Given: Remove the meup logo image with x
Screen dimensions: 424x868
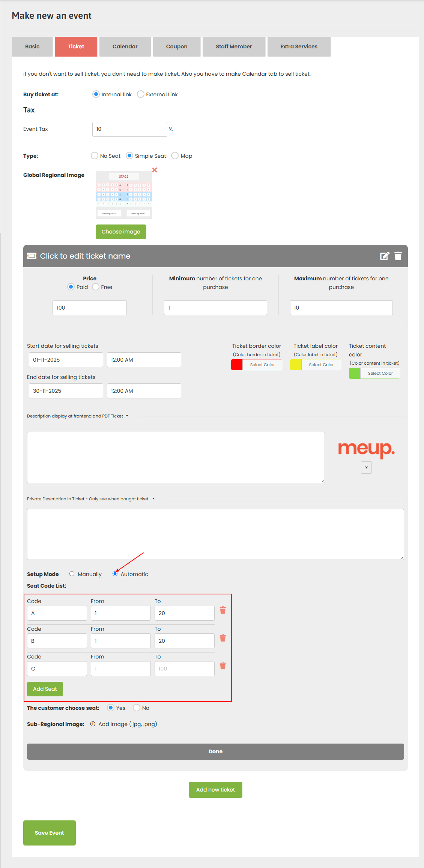Looking at the screenshot, I should pos(366,468).
